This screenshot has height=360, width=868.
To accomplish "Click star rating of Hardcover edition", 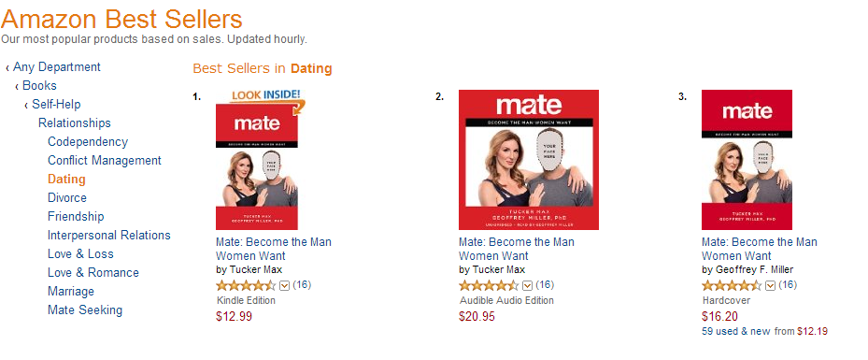I will [x=732, y=285].
